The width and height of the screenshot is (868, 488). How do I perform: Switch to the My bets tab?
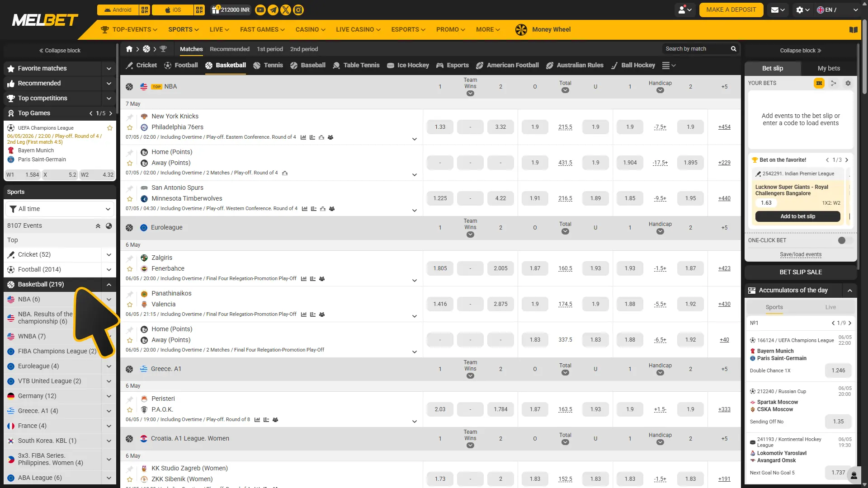point(829,69)
